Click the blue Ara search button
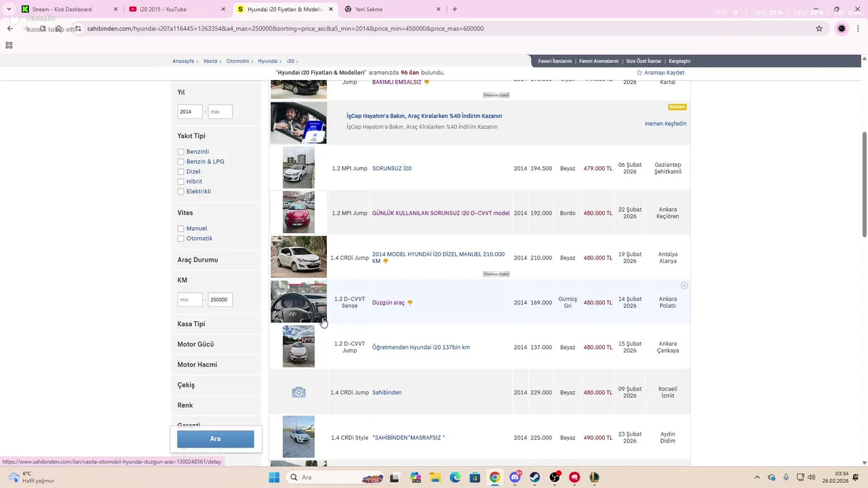Viewport: 868px width, 488px height. point(216,439)
